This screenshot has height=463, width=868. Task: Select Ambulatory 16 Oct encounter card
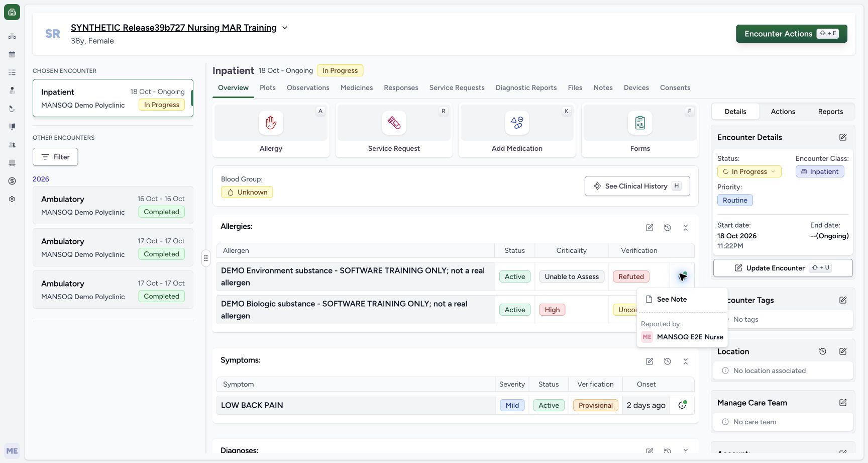113,205
